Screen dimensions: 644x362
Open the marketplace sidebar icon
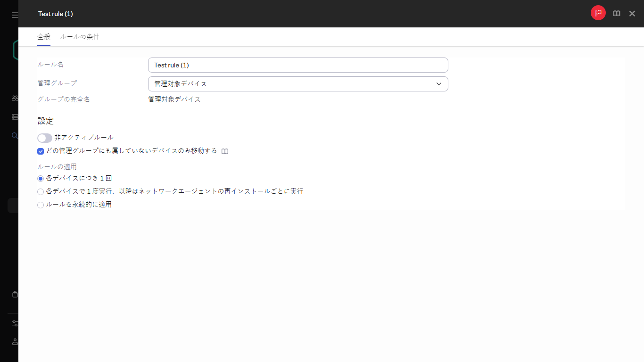[x=14, y=294]
